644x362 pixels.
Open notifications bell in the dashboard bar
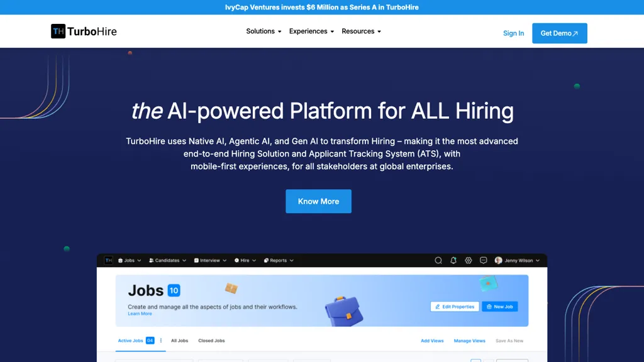tap(453, 260)
